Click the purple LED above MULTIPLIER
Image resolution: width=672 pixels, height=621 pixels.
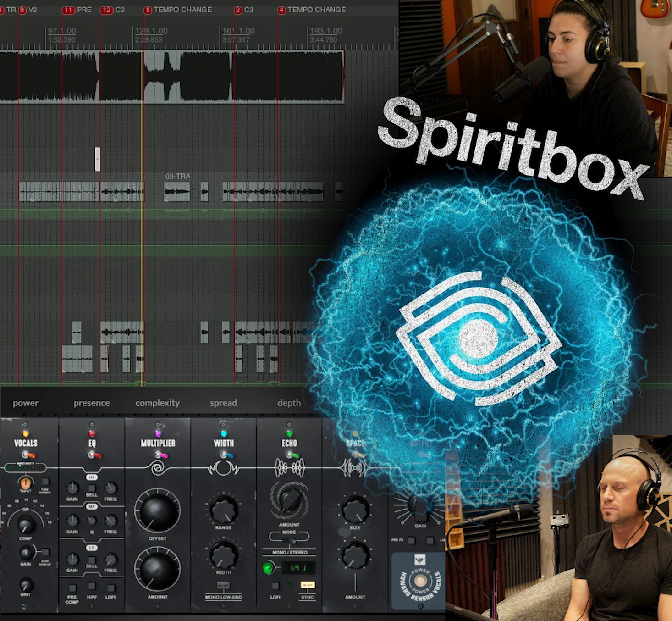tap(158, 433)
